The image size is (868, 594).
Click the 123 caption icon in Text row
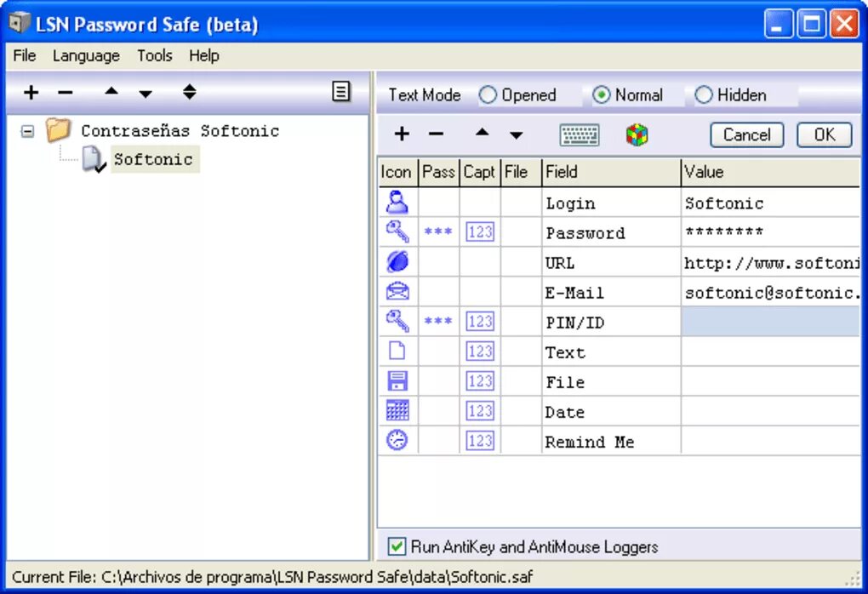(480, 351)
